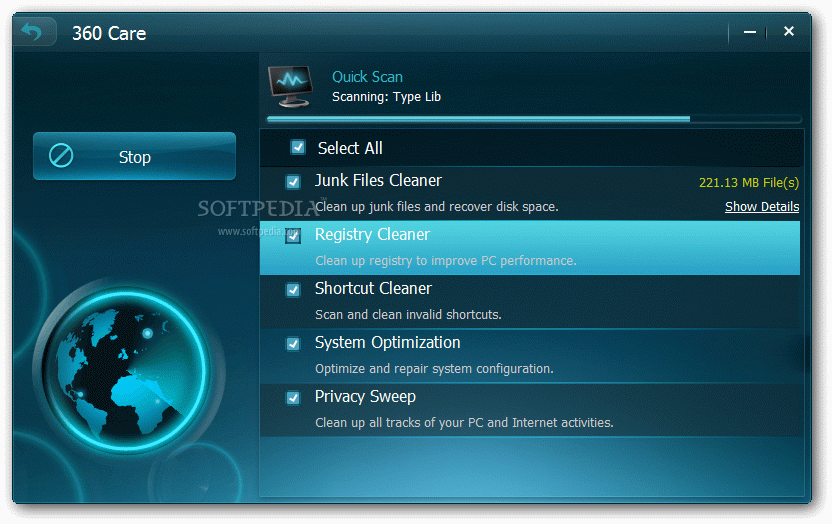Uncheck Shortcut Cleaner checkbox
832x524 pixels.
pos(293,290)
